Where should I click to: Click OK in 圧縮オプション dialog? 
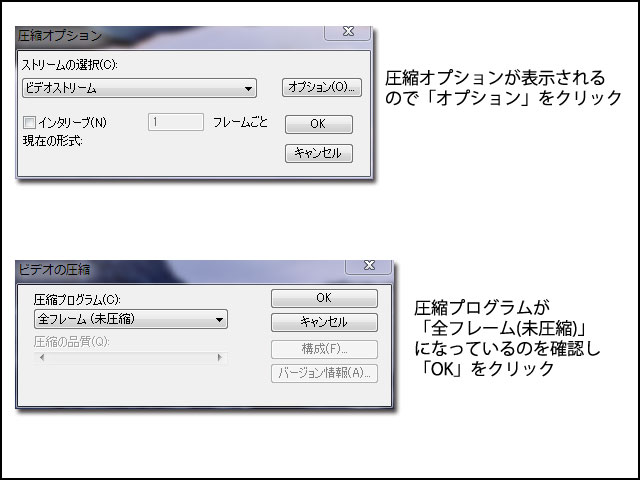point(318,124)
